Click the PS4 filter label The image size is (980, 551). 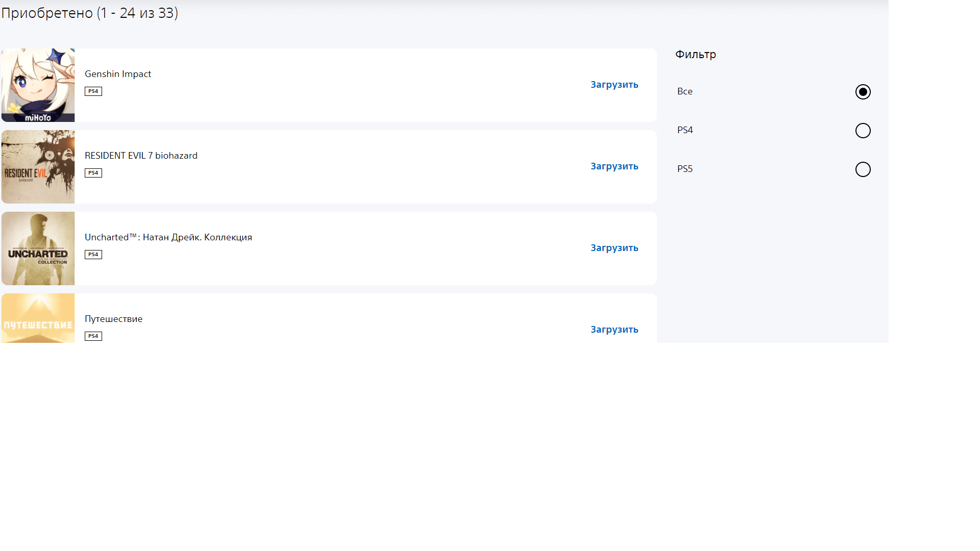pyautogui.click(x=685, y=130)
